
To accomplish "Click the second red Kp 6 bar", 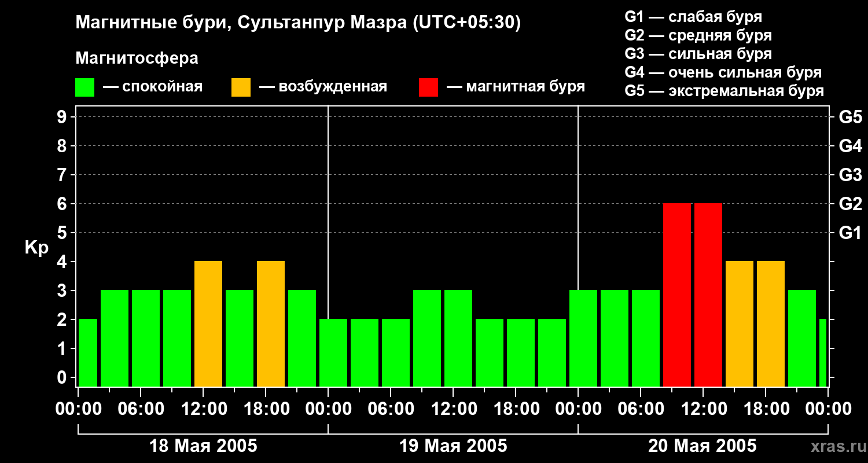I will pyautogui.click(x=708, y=295).
